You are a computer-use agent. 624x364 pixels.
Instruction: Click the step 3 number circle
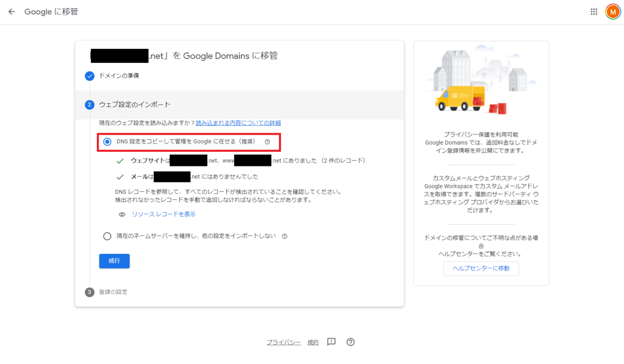[x=89, y=292]
